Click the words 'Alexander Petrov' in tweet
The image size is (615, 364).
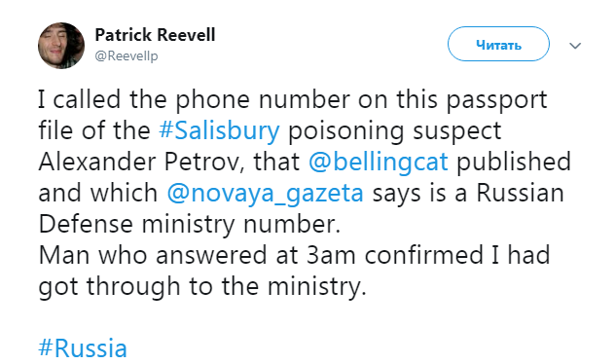click(138, 162)
